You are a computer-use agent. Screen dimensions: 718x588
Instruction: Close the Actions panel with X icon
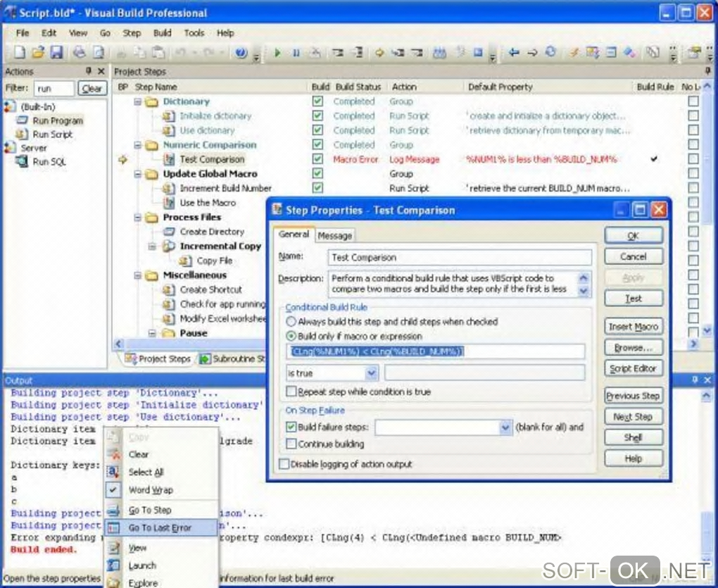[101, 71]
